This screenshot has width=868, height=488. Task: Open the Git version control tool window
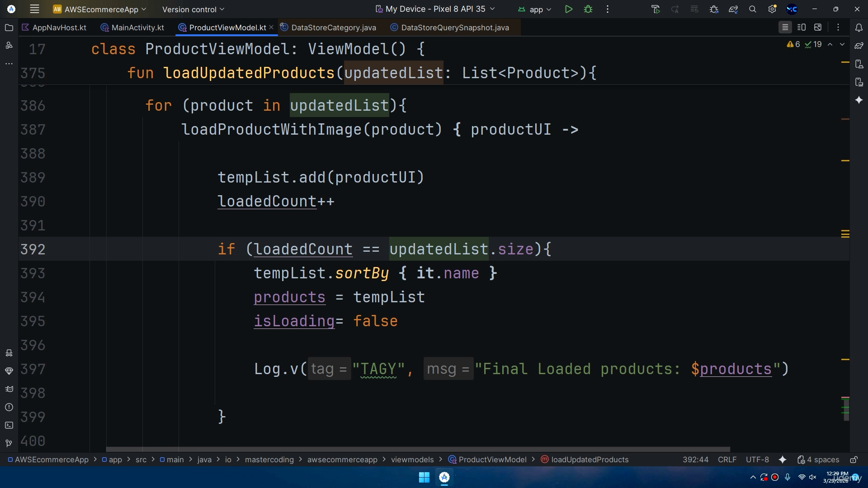[x=9, y=443]
